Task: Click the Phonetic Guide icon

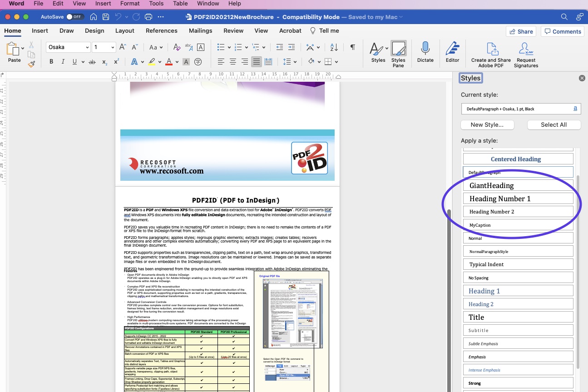Action: 189,47
